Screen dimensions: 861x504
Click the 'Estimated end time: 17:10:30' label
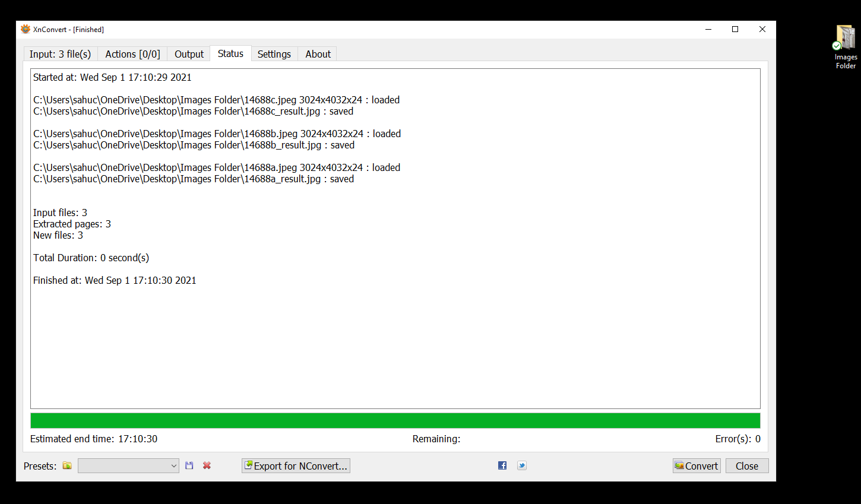pyautogui.click(x=94, y=439)
